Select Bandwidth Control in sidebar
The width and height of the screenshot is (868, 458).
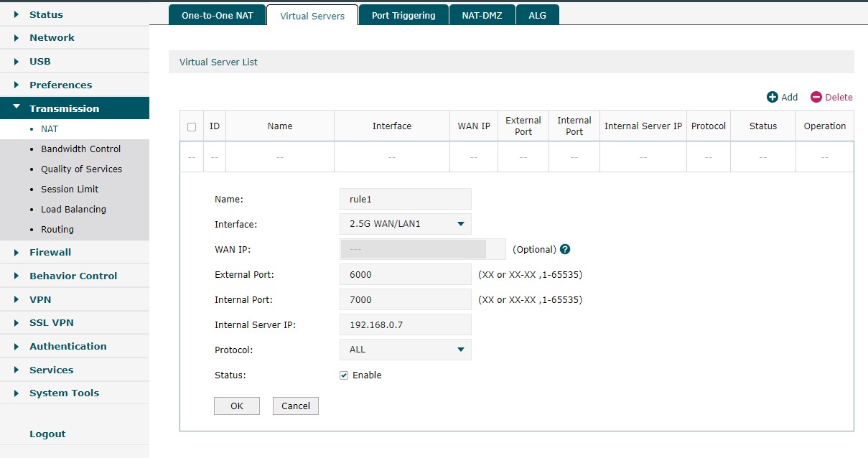(x=80, y=149)
